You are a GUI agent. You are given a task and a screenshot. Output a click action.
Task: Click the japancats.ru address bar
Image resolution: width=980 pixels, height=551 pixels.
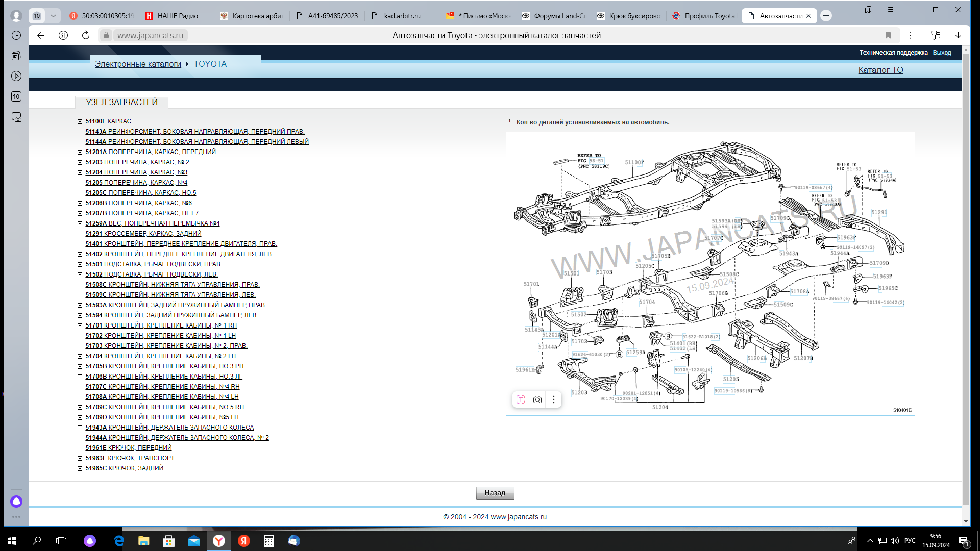(150, 35)
